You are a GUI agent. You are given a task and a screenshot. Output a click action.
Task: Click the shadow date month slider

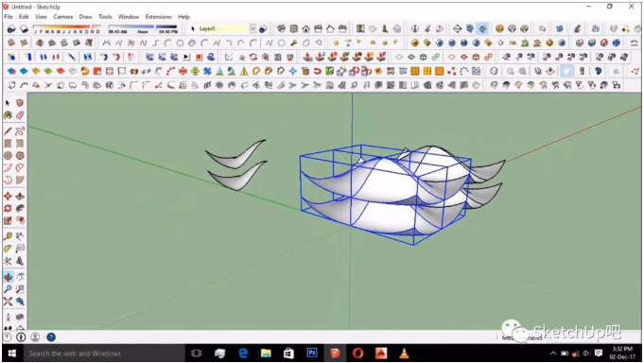tap(67, 28)
